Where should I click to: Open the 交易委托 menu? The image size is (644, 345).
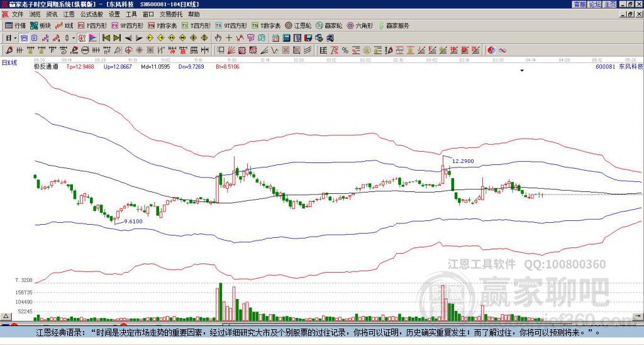coord(171,14)
